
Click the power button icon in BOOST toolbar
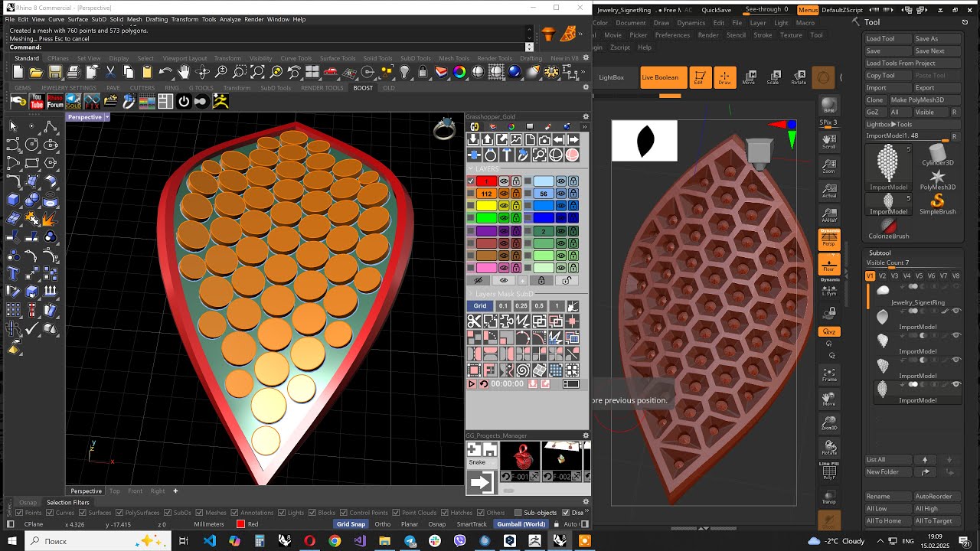click(184, 101)
